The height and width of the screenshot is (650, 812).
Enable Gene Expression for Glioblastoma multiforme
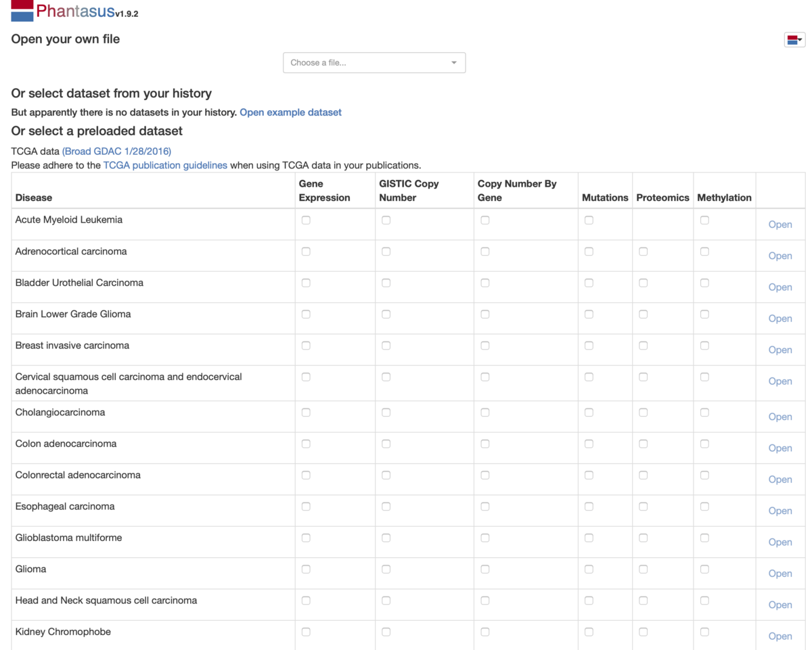pyautogui.click(x=306, y=538)
